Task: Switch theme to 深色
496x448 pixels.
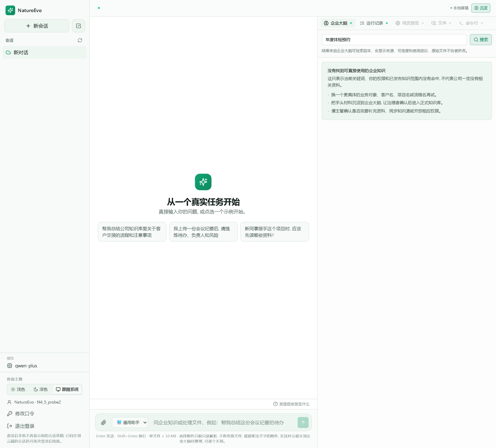Action: point(41,389)
